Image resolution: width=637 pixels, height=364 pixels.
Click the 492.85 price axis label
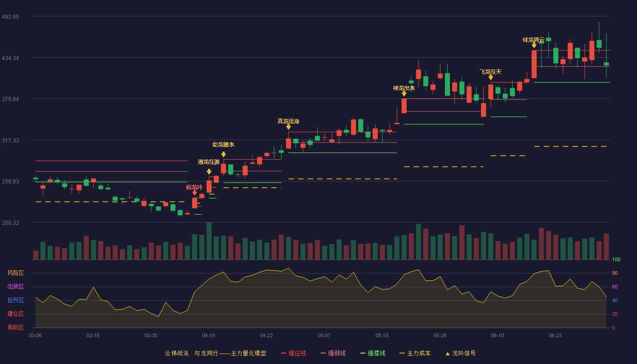pyautogui.click(x=10, y=17)
